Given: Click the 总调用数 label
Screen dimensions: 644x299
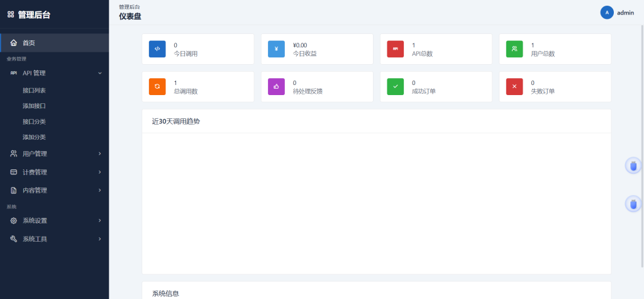Looking at the screenshot, I should click(x=186, y=91).
